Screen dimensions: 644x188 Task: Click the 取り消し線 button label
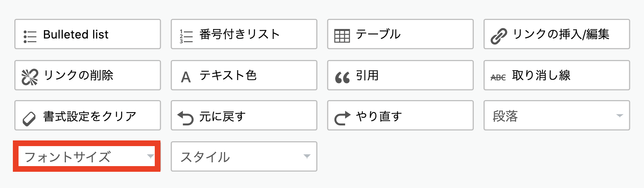[x=541, y=76]
